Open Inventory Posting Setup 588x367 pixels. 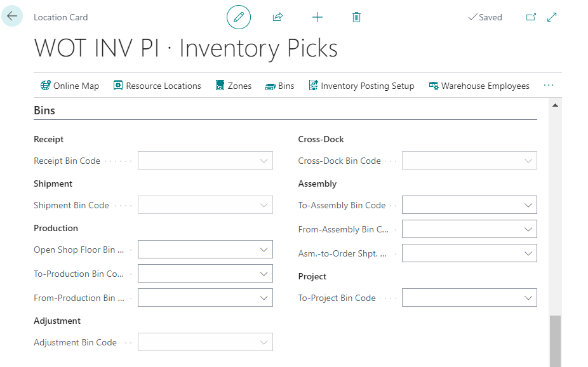(361, 86)
